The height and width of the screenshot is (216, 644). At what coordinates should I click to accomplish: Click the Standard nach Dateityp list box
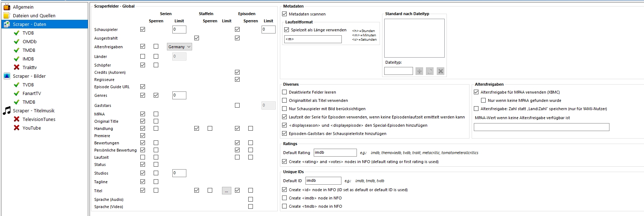[414, 38]
